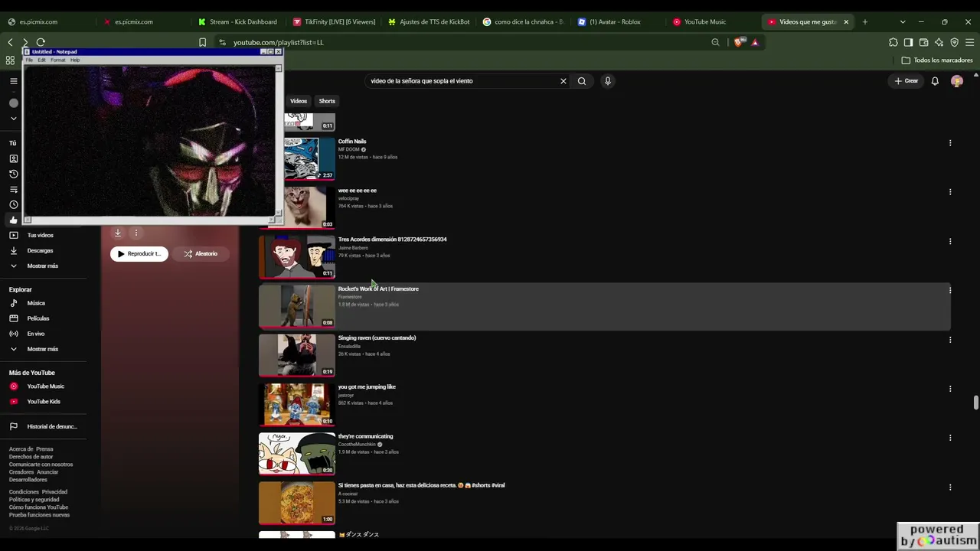Clear the YouTube search box with the X
The image size is (980, 551).
click(563, 80)
